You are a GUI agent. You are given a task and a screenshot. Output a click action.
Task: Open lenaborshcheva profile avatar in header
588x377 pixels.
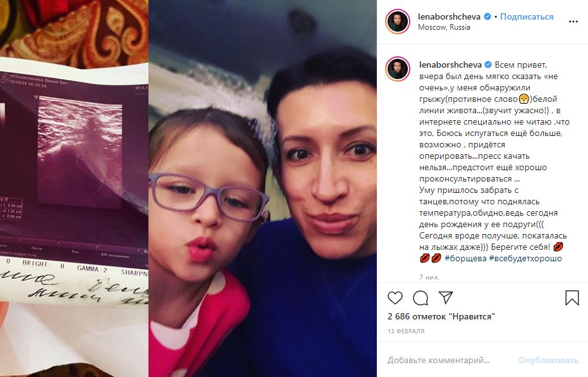(x=398, y=22)
